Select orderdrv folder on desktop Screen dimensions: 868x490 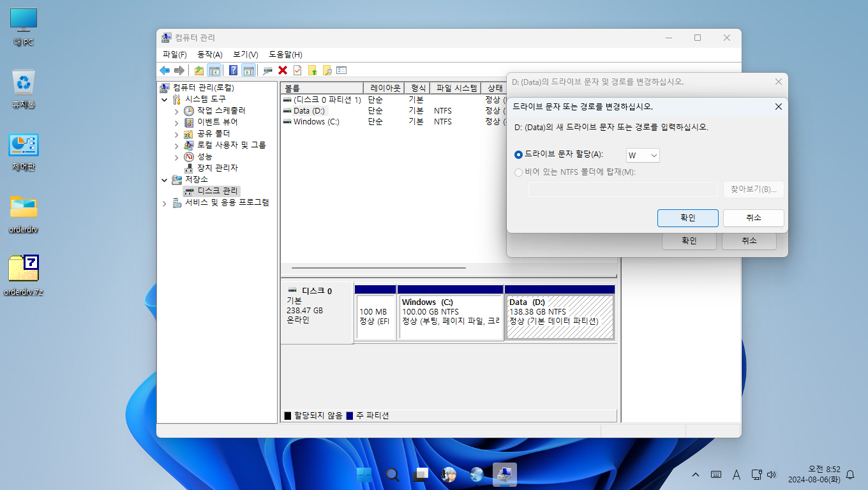click(24, 214)
